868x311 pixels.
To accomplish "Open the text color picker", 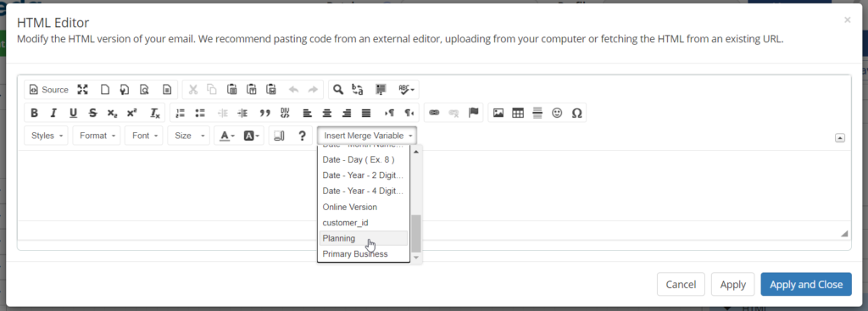I will point(227,136).
